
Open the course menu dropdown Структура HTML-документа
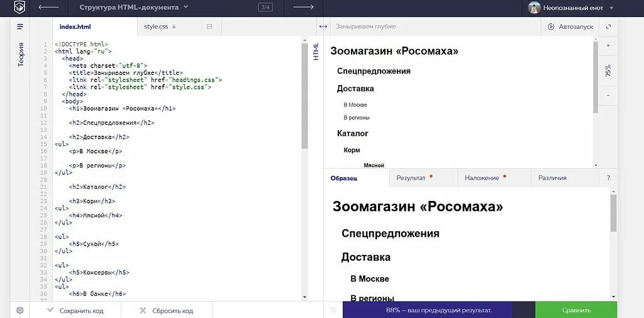click(133, 7)
